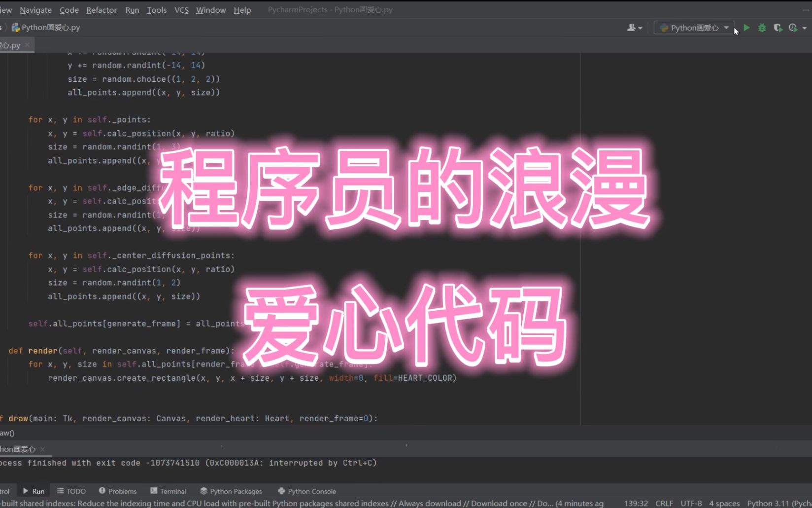Open the Python Console tool window
The width and height of the screenshot is (812, 508).
pos(307,491)
